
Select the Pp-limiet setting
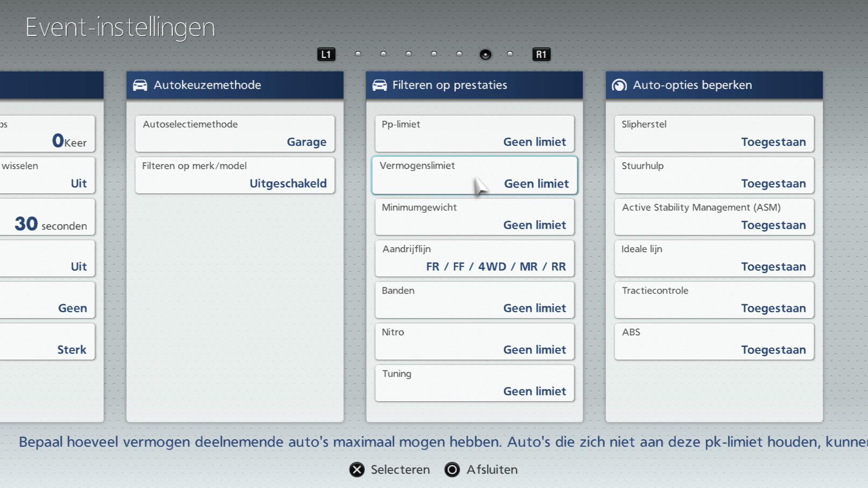[474, 133]
